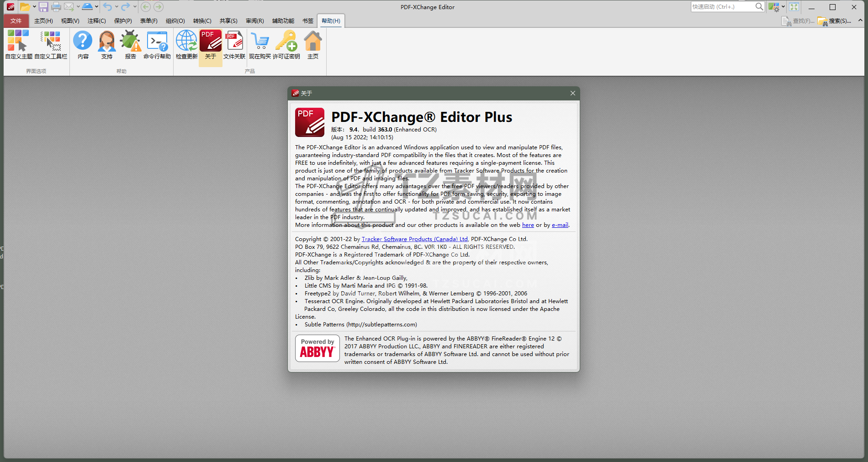Image resolution: width=868 pixels, height=462 pixels.
Task: Click the save floppy disk icon
Action: (x=43, y=7)
